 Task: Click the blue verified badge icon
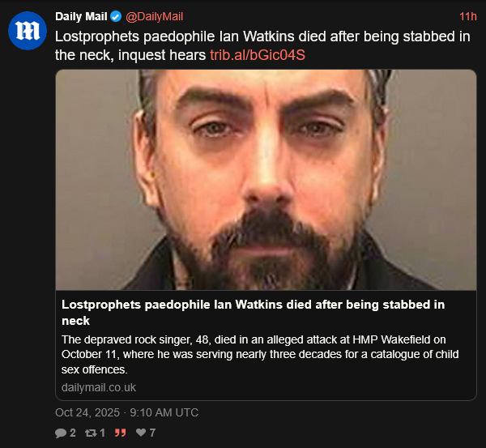pos(116,16)
